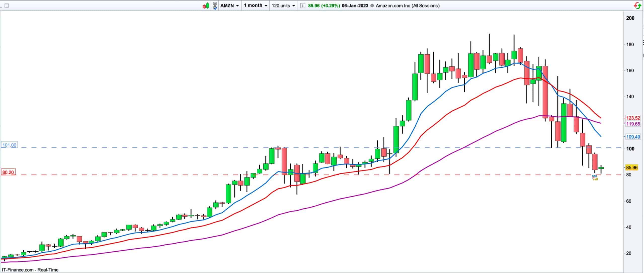The image size is (644, 273).
Task: Click the gray market status dot
Action: [372, 6]
